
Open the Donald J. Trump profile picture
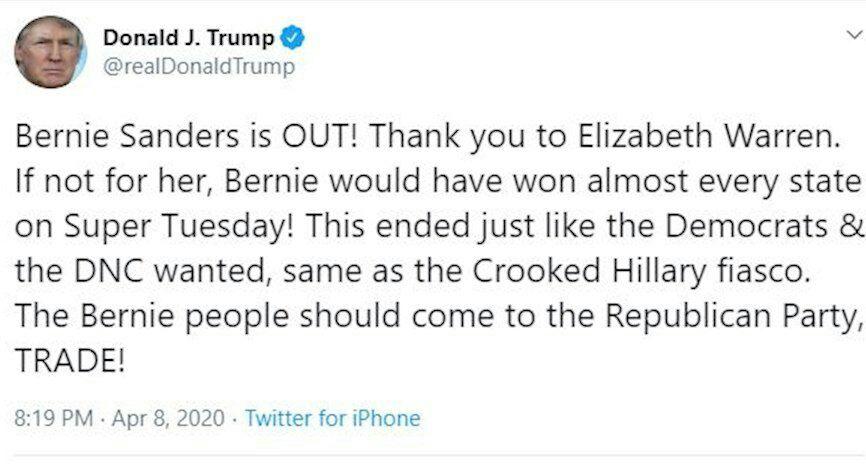click(50, 52)
